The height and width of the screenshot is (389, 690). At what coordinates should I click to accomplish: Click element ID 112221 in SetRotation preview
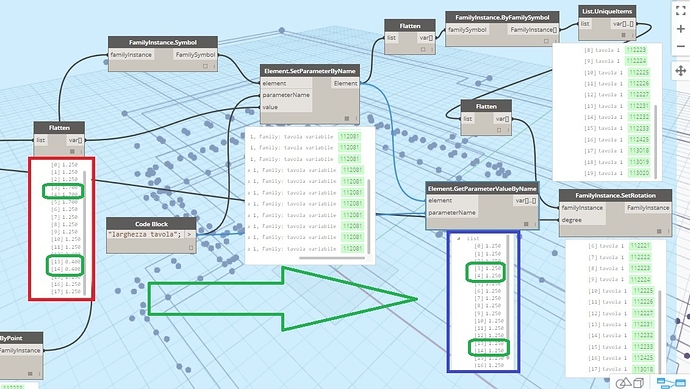coord(640,246)
